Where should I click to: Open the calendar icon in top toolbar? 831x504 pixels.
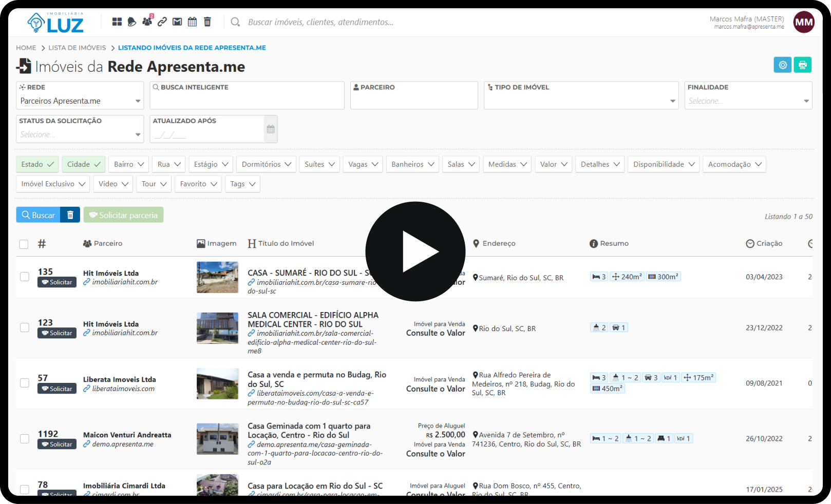(x=192, y=22)
